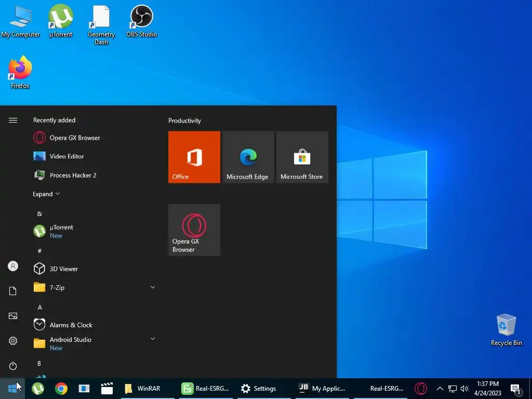Open µTorrent from the app list
This screenshot has height=399, width=532.
point(95,231)
